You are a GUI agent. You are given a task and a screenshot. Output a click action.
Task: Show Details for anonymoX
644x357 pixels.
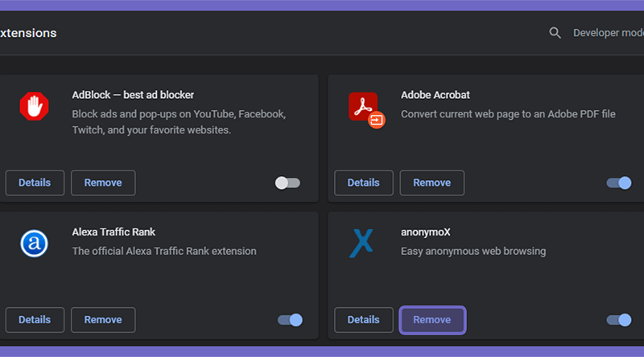364,320
